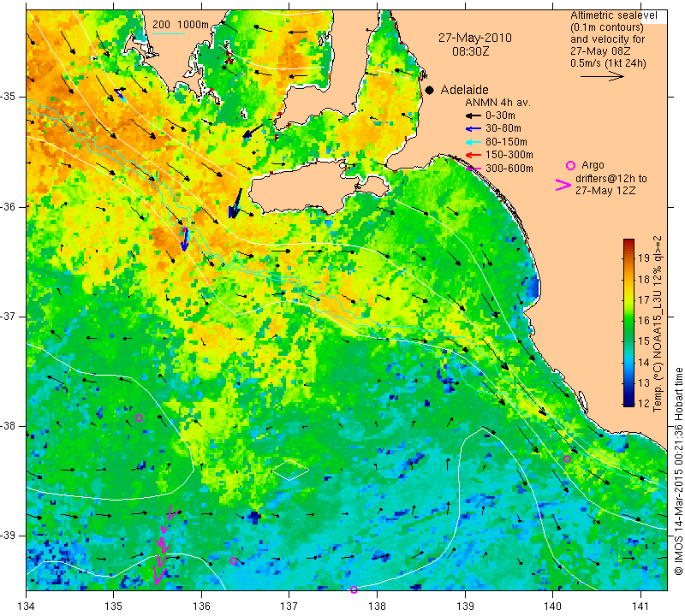Click the 'drifters@12h to' legend text
685x616 pixels.
pos(611,179)
